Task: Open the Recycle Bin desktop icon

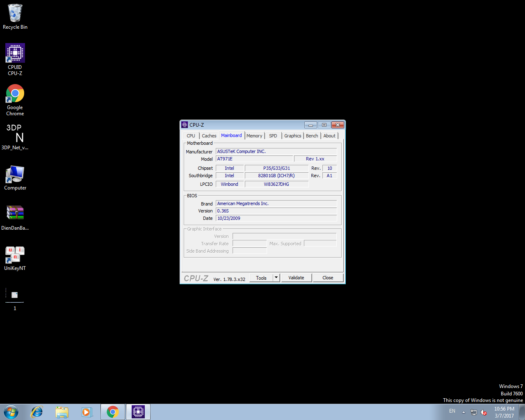Action: pyautogui.click(x=15, y=16)
